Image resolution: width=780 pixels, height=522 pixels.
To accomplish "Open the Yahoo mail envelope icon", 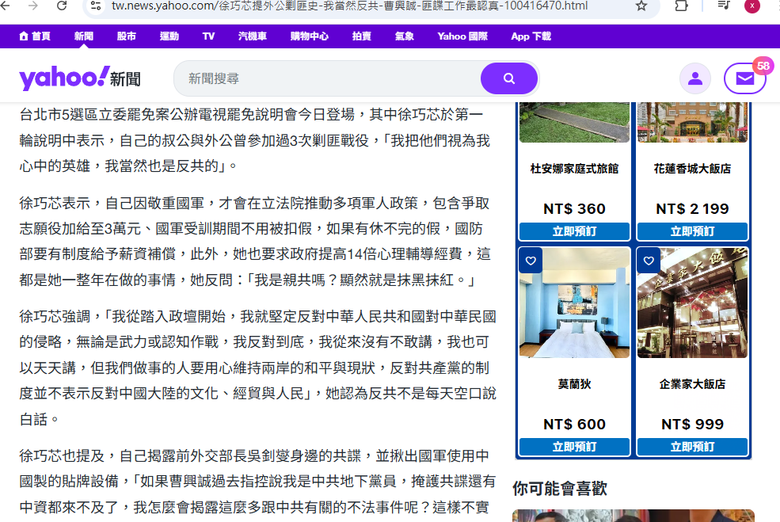I will [x=744, y=79].
